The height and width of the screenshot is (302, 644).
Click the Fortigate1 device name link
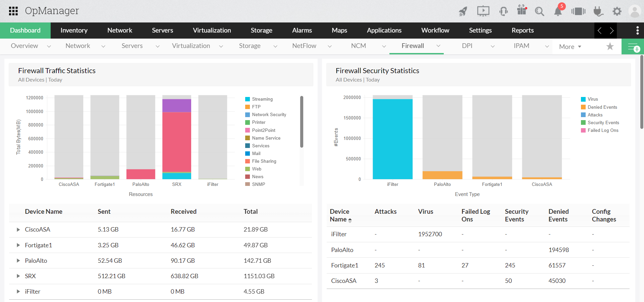[39, 245]
